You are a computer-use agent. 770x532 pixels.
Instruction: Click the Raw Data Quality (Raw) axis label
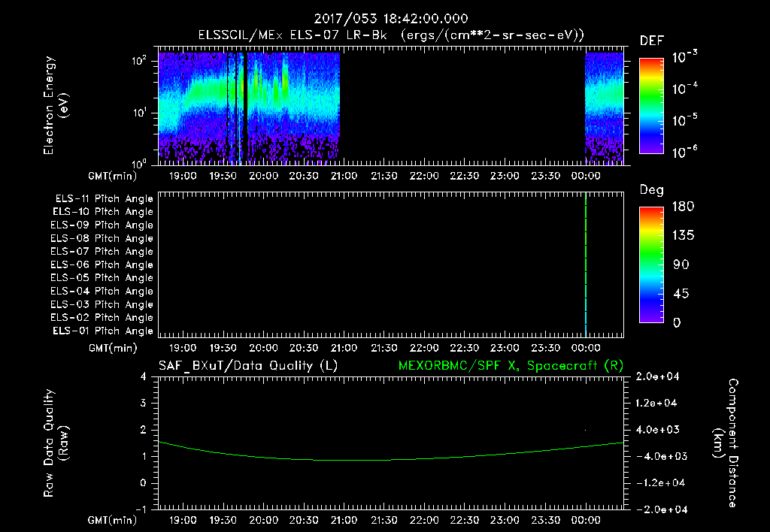pyautogui.click(x=56, y=443)
